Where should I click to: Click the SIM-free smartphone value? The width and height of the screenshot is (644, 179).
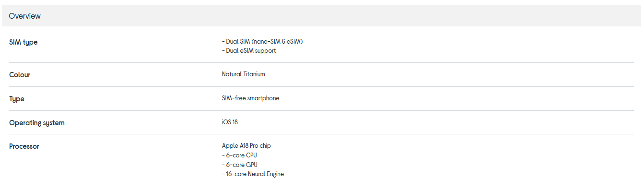click(250, 98)
